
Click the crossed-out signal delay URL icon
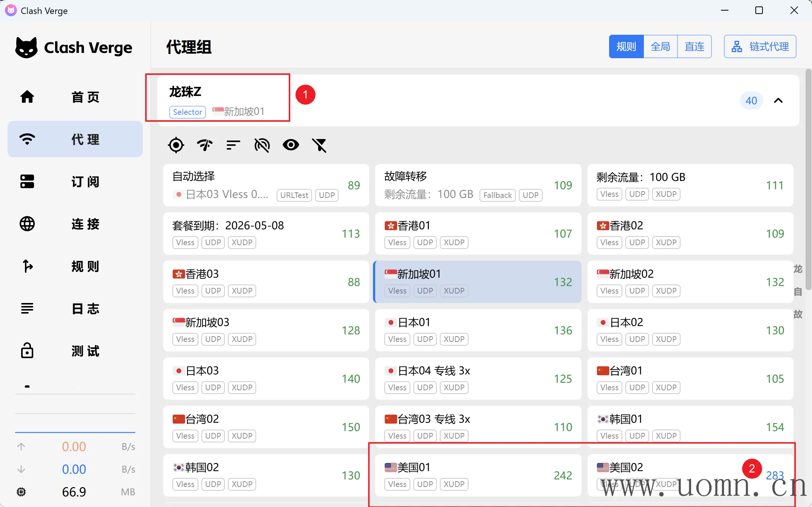click(x=262, y=145)
